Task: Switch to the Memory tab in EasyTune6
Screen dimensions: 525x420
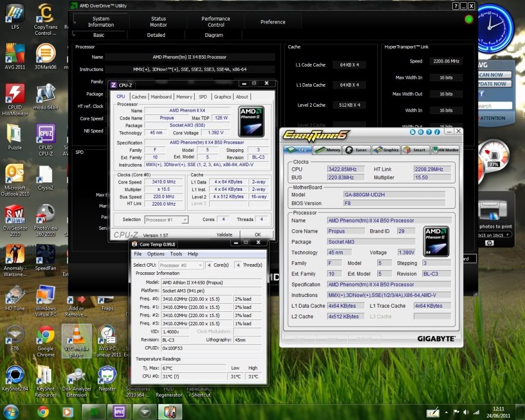Action: (328, 150)
